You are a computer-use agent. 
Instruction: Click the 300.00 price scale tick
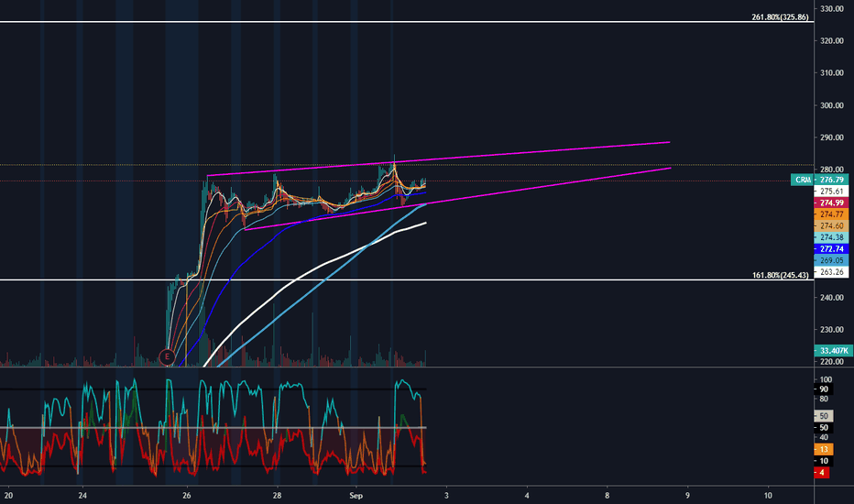coord(832,105)
